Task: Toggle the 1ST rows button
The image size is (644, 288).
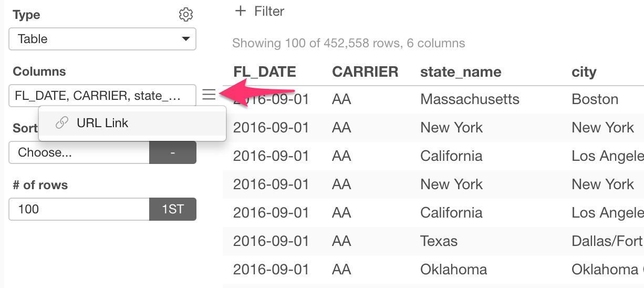Action: tap(173, 209)
